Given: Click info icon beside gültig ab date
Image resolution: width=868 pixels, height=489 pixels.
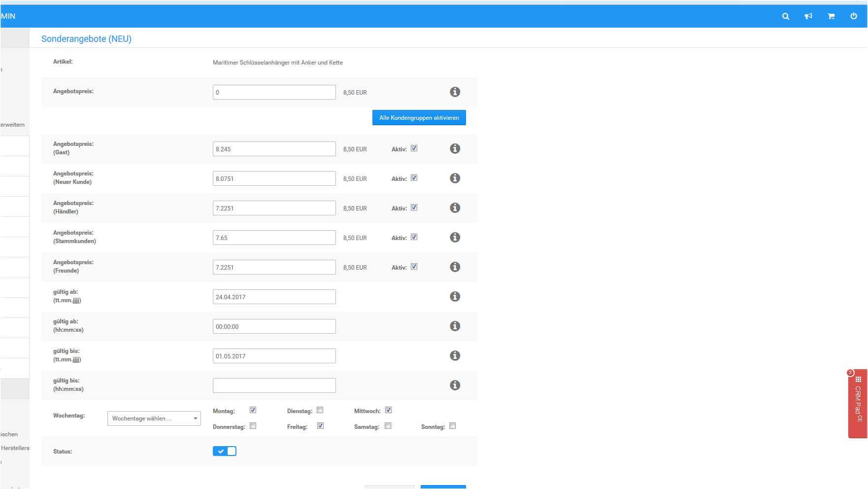Looking at the screenshot, I should (455, 297).
